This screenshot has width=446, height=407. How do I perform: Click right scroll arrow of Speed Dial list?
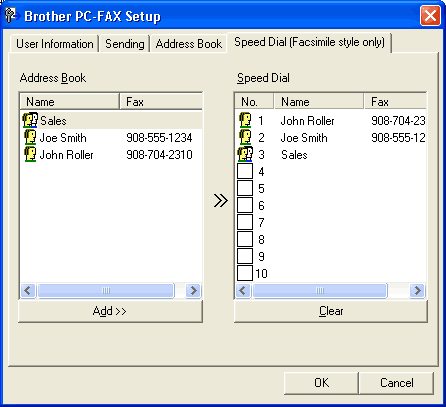tap(417, 290)
